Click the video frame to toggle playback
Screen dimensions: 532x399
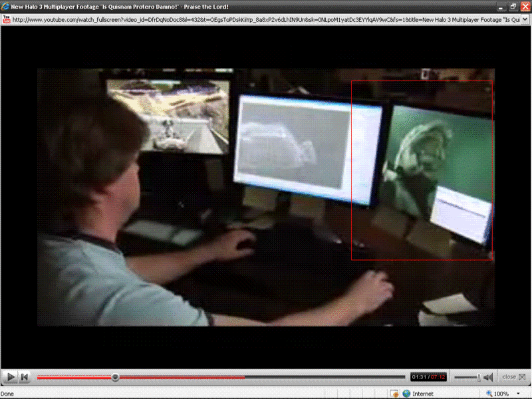coord(266,197)
